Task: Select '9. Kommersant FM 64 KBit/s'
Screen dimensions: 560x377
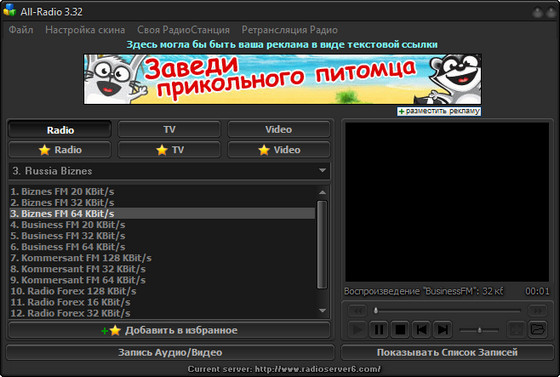Action: pyautogui.click(x=162, y=280)
